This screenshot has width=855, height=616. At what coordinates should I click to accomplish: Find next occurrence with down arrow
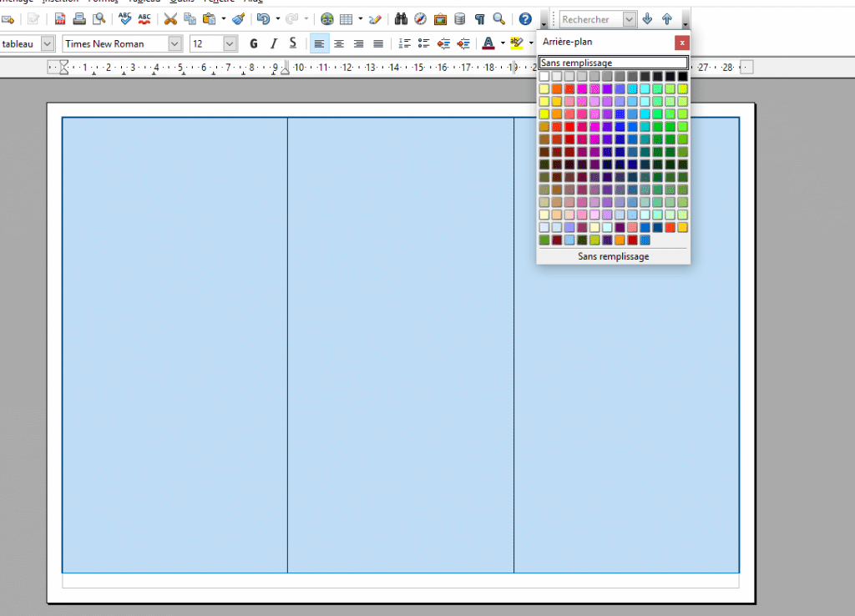647,20
